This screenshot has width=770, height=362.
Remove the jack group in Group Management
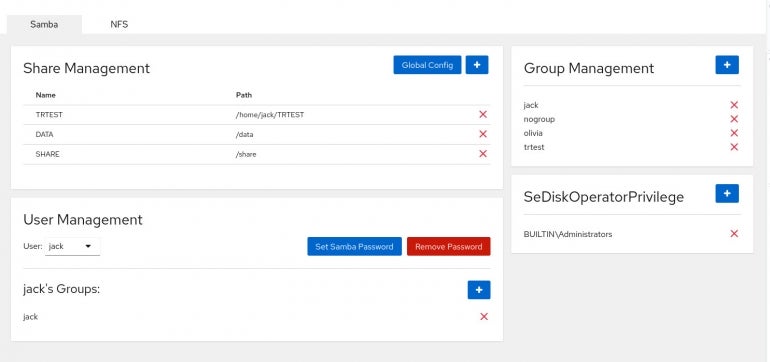click(x=734, y=105)
